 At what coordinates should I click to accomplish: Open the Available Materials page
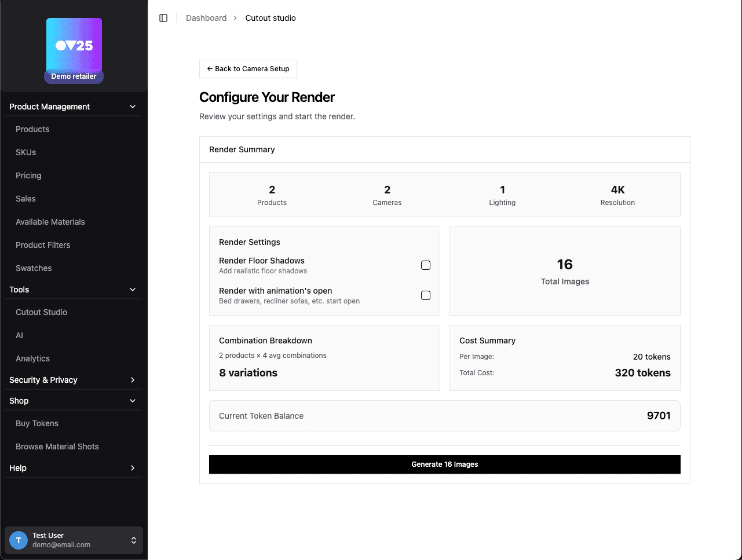[x=50, y=222]
